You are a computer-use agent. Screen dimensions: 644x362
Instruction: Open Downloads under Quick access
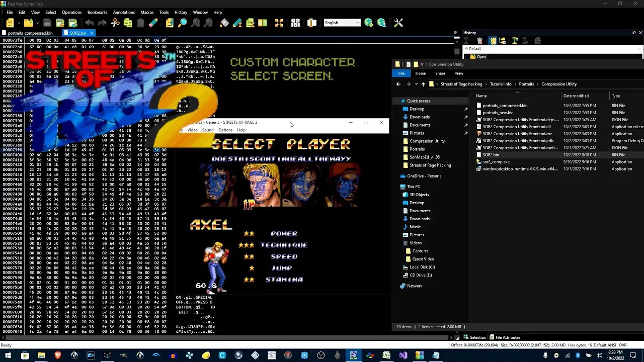(419, 117)
